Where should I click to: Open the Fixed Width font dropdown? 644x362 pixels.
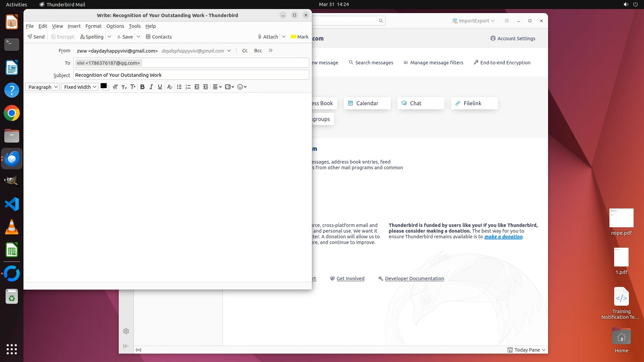[80, 87]
